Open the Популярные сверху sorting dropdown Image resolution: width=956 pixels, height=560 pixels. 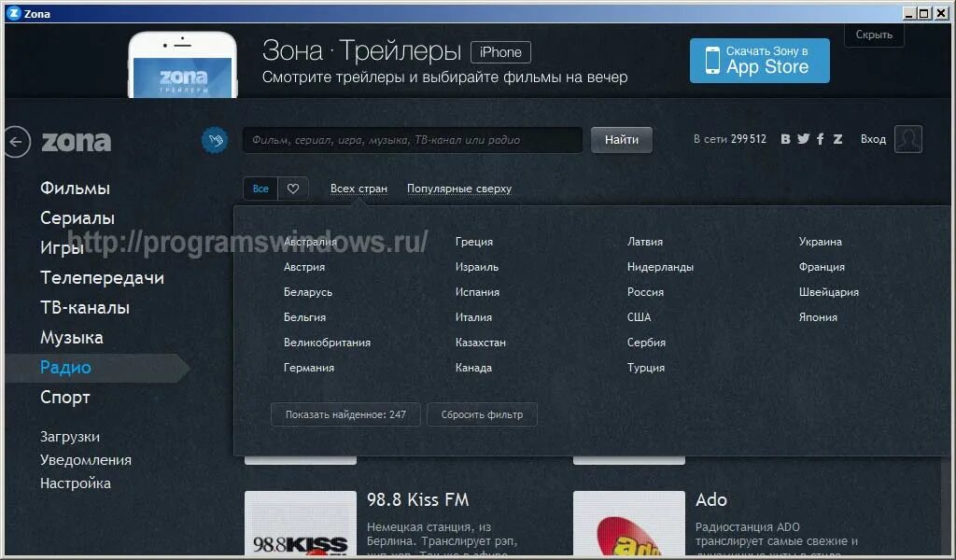(x=459, y=188)
